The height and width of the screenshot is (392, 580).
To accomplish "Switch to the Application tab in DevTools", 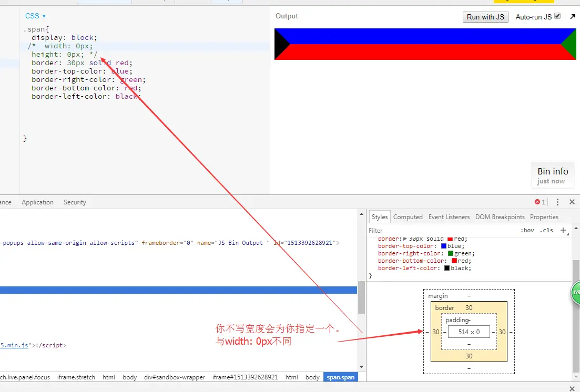I will (x=37, y=202).
